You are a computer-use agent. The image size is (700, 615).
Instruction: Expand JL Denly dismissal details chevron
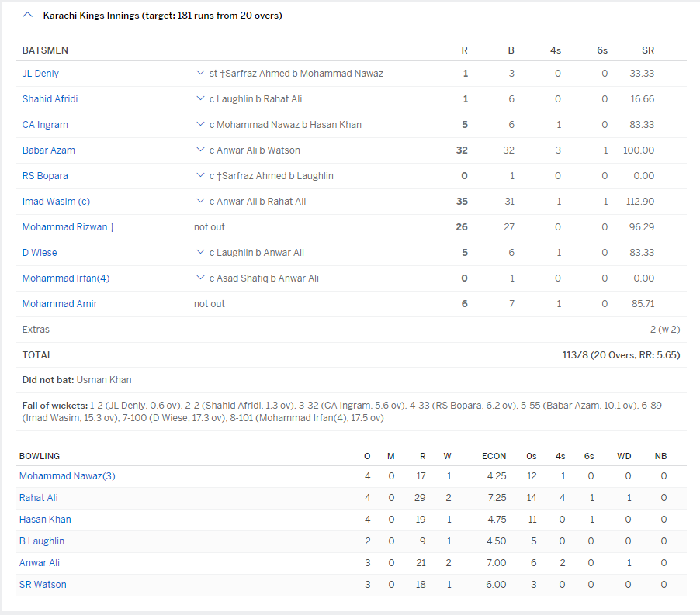(x=200, y=74)
